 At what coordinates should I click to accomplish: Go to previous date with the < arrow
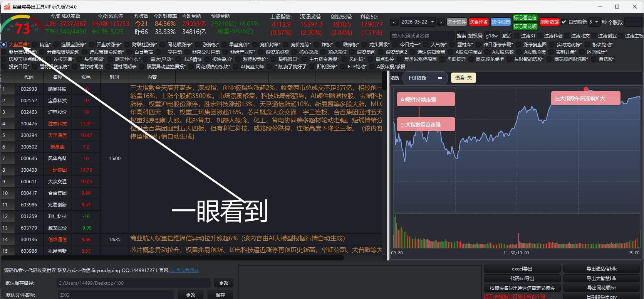pyautogui.click(x=394, y=22)
